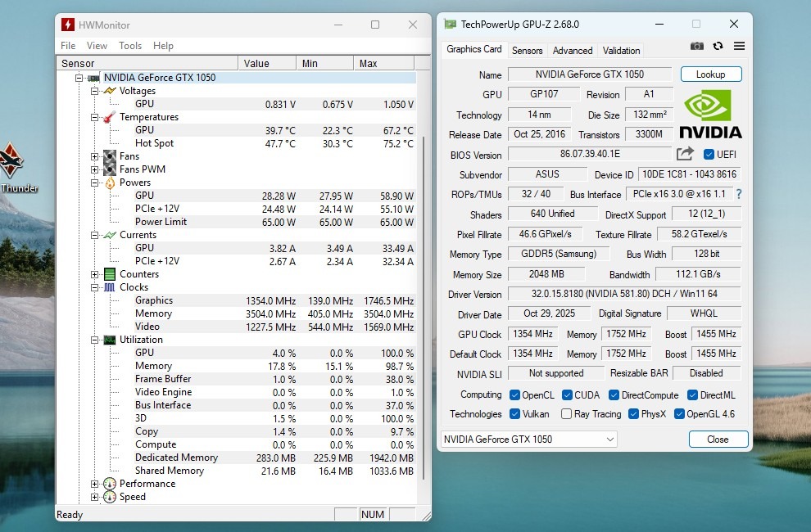Click the Lookup button
The image size is (811, 532).
pos(711,74)
